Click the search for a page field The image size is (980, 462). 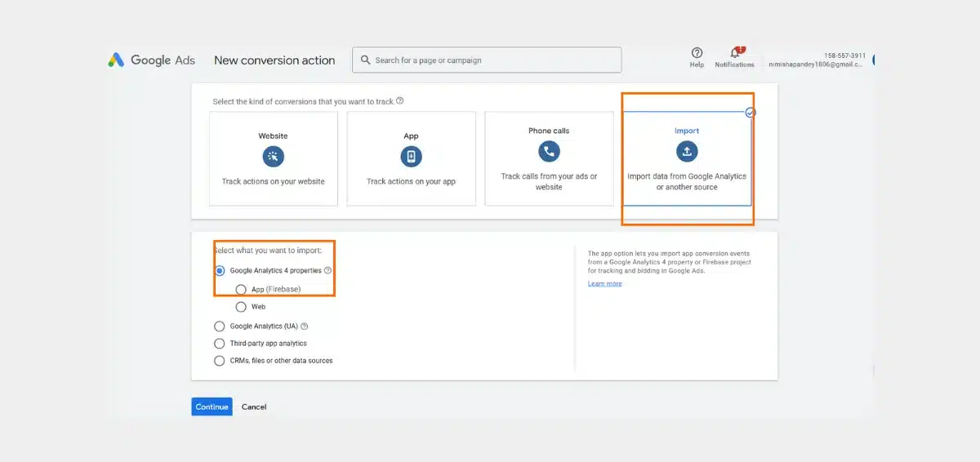coord(487,60)
